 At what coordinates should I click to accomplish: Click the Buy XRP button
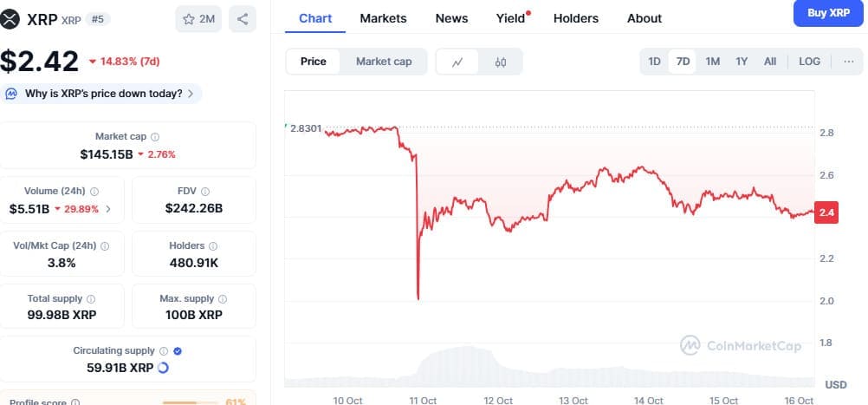pos(828,13)
